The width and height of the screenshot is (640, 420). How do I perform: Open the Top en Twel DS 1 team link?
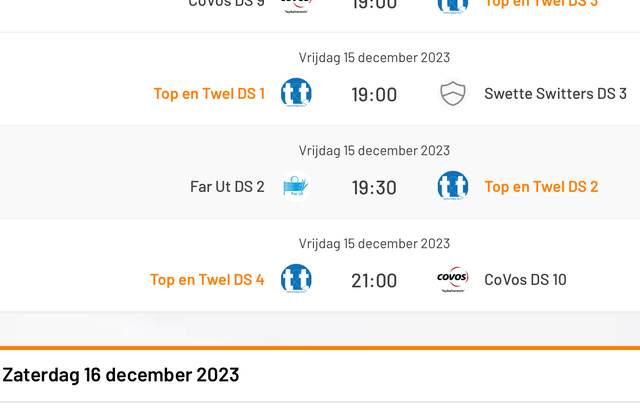click(x=209, y=93)
